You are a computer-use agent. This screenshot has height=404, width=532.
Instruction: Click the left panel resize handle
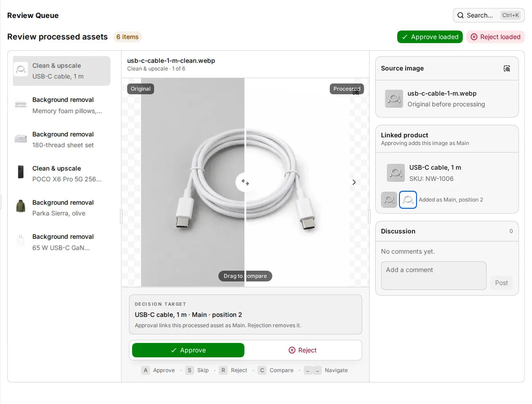point(121,216)
